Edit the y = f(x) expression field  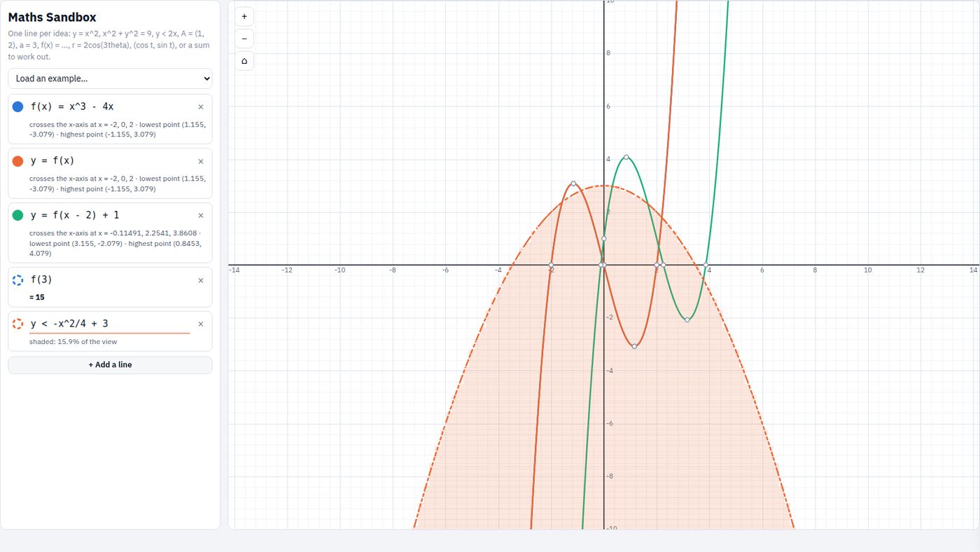[109, 161]
